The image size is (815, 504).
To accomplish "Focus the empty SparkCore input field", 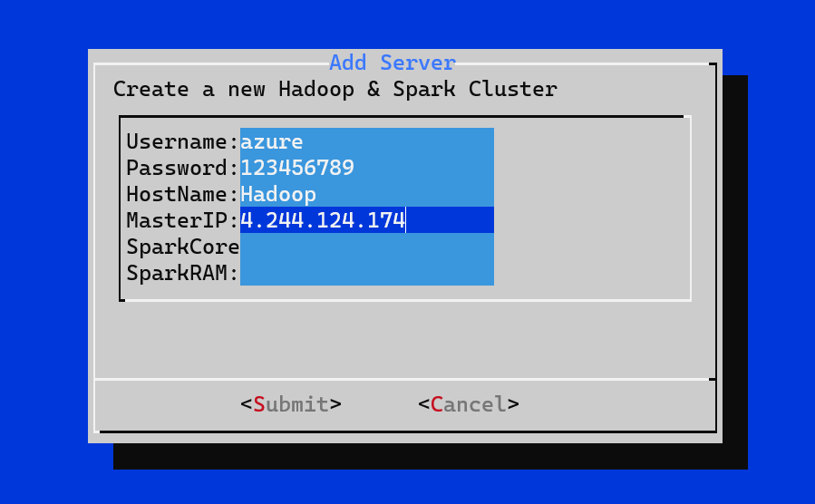I will (x=367, y=247).
